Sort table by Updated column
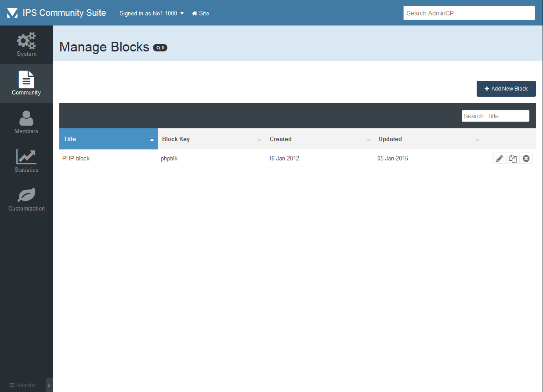 [428, 139]
